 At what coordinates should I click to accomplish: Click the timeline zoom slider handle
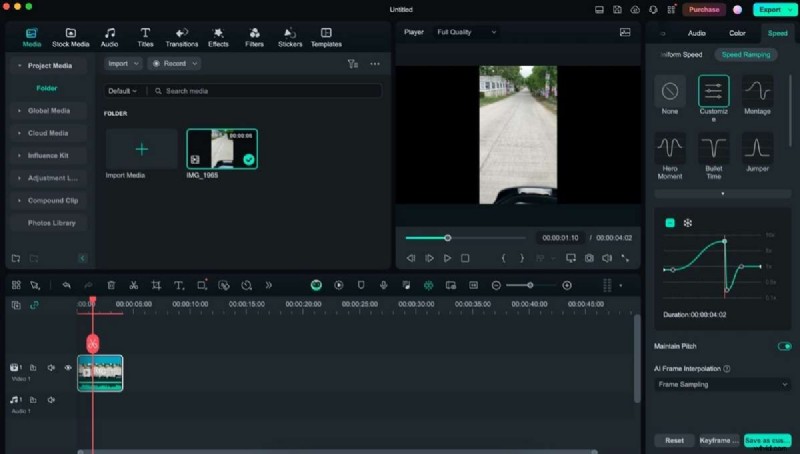pyautogui.click(x=531, y=285)
